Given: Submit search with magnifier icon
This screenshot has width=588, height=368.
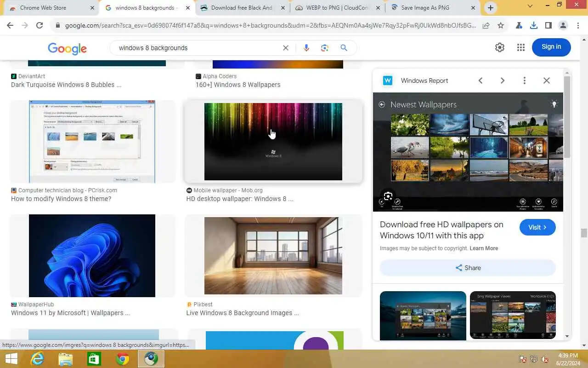Looking at the screenshot, I should tap(344, 48).
